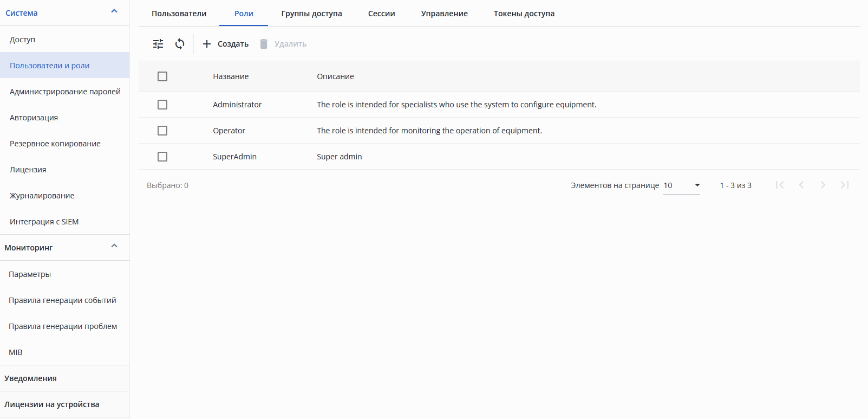Click the trash delete icon
The height and width of the screenshot is (419, 868).
click(264, 44)
